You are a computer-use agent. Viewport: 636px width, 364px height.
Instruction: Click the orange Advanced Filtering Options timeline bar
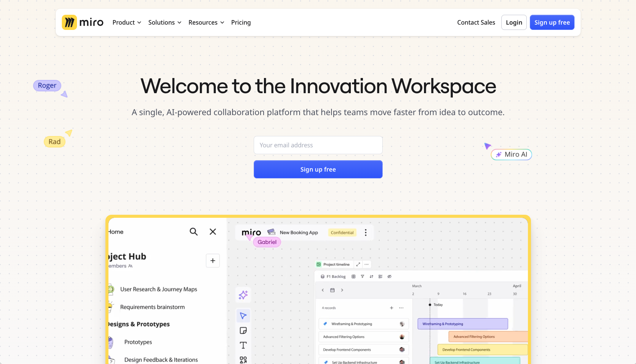488,337
